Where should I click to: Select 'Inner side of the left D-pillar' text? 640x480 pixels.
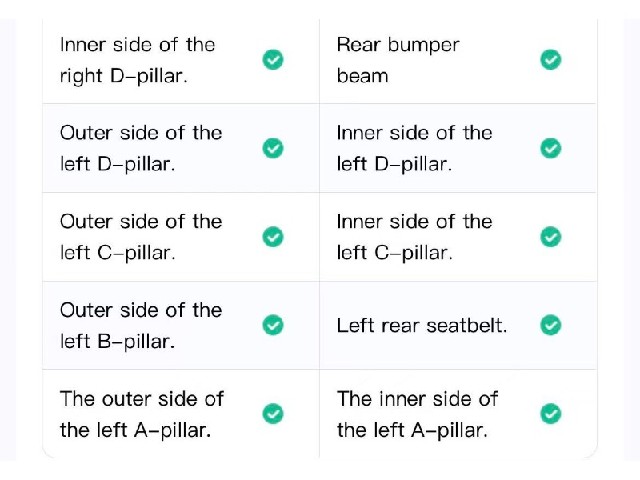(x=414, y=149)
